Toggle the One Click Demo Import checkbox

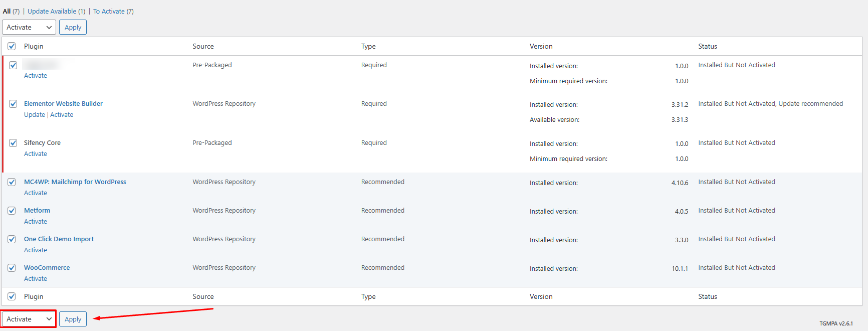point(12,239)
